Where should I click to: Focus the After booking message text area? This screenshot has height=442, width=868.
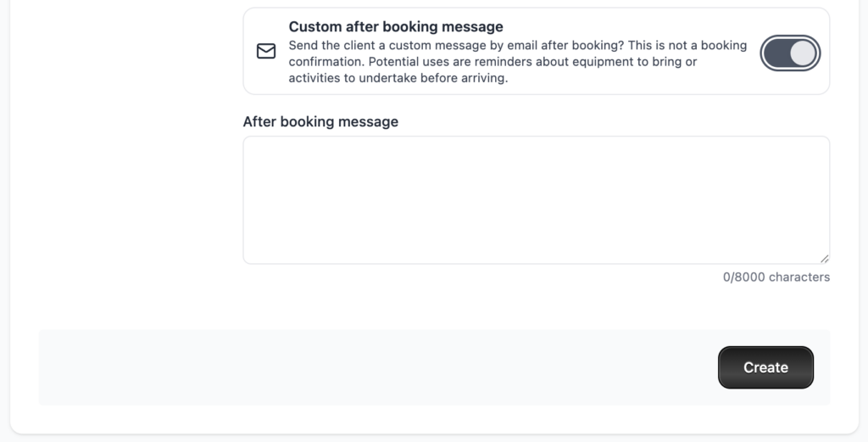coord(536,199)
